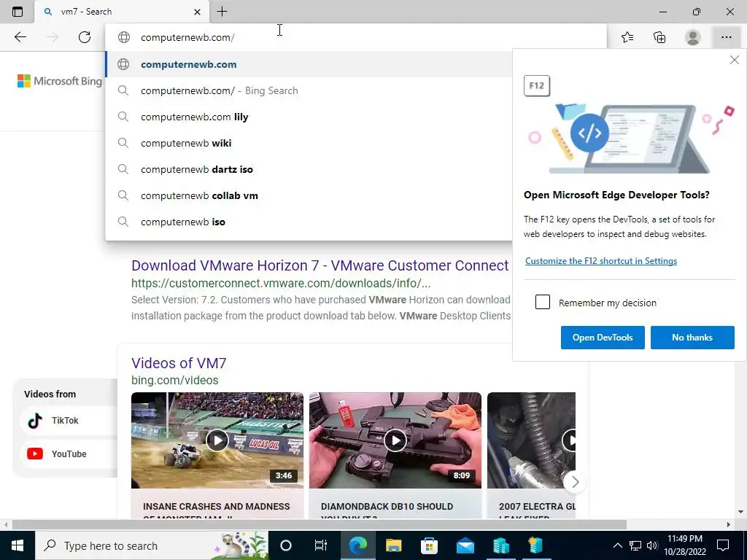Open the tab actions menu icon
747x560 pixels.
tap(18, 12)
